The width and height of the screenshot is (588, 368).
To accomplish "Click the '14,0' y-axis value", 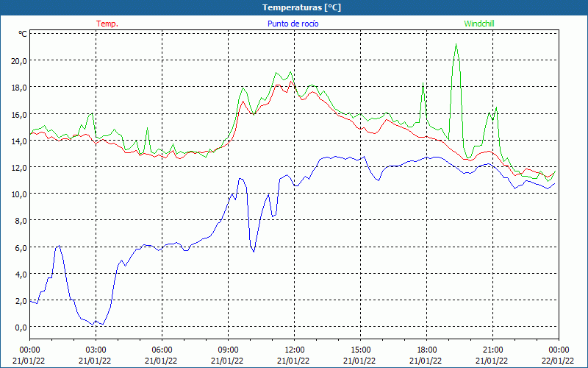I will [19, 141].
